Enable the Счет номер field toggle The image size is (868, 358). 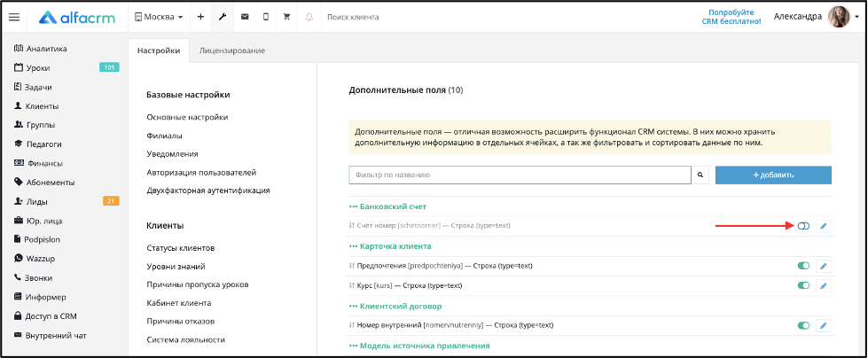[x=803, y=226]
